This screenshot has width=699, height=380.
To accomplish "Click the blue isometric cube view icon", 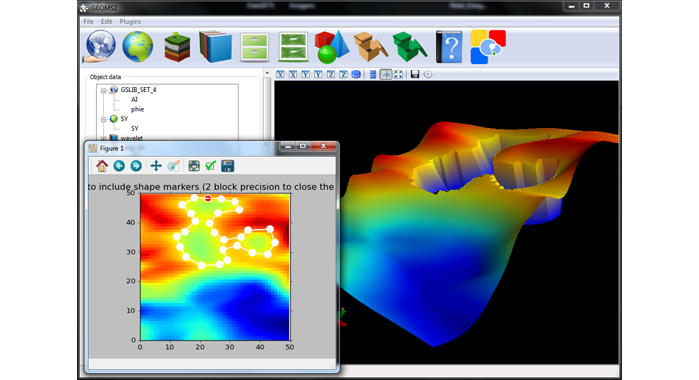I will pos(356,74).
